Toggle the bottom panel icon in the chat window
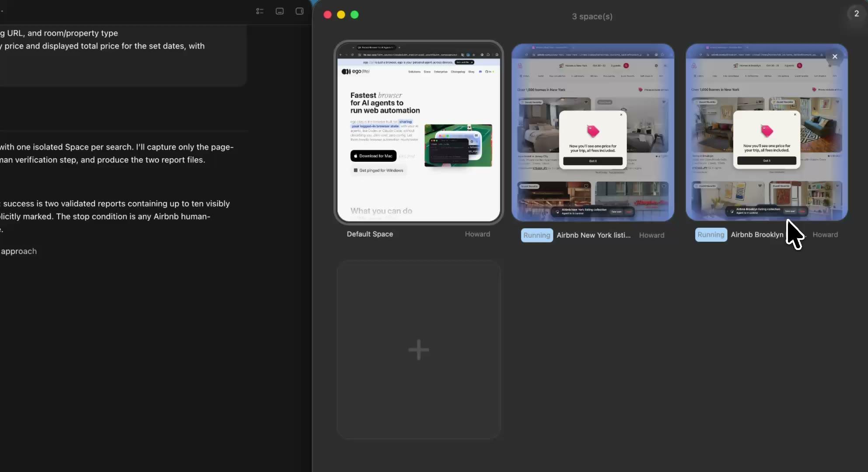 coord(280,11)
